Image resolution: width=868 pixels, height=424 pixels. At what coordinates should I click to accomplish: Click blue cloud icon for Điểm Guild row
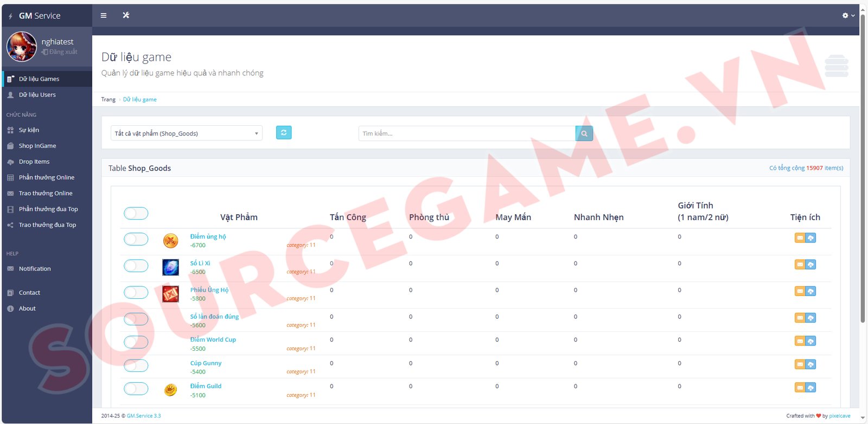(810, 388)
